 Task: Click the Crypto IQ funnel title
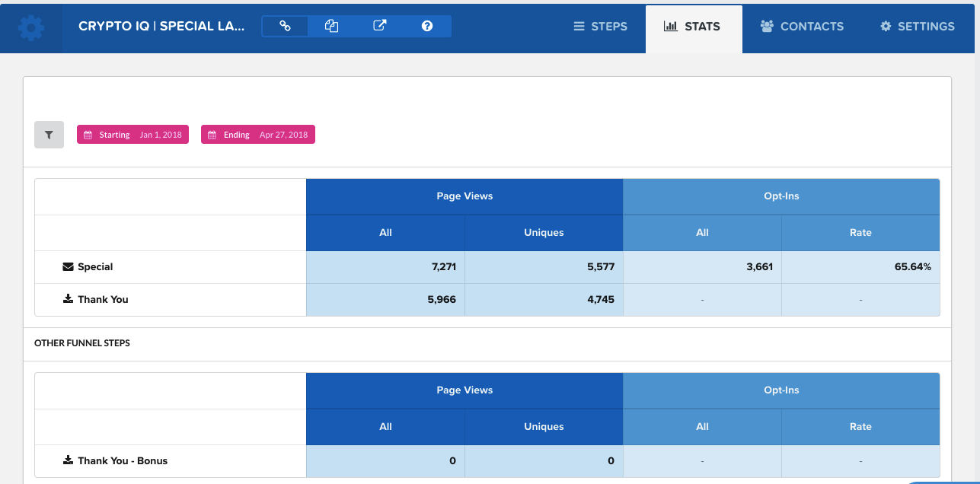point(161,27)
